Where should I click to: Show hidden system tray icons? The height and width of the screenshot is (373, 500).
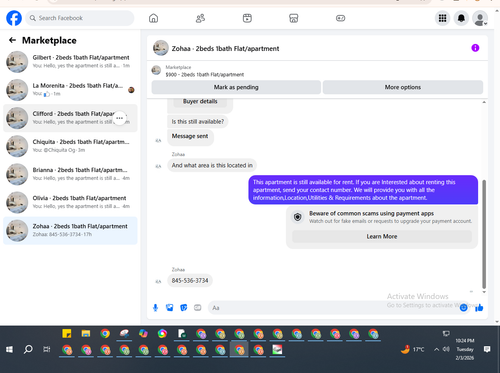click(x=436, y=349)
